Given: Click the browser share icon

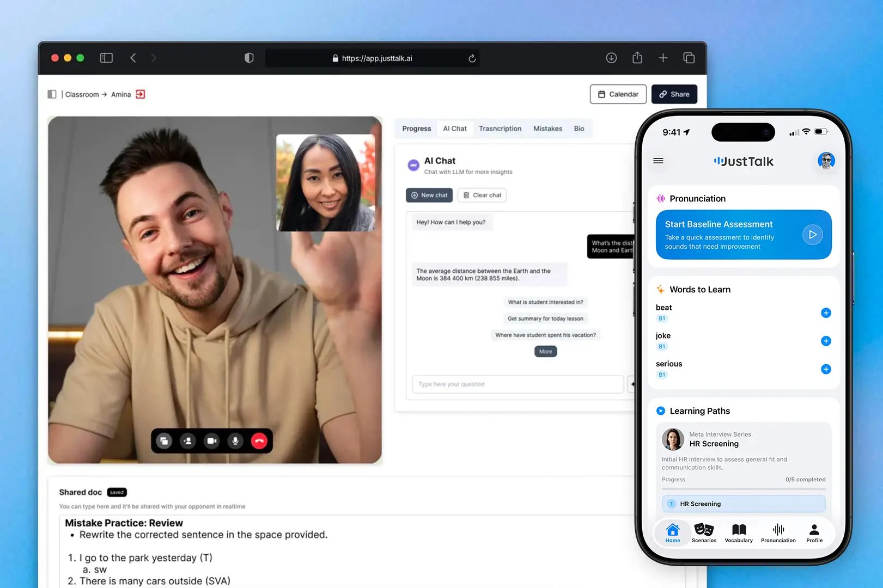Looking at the screenshot, I should pos(637,57).
